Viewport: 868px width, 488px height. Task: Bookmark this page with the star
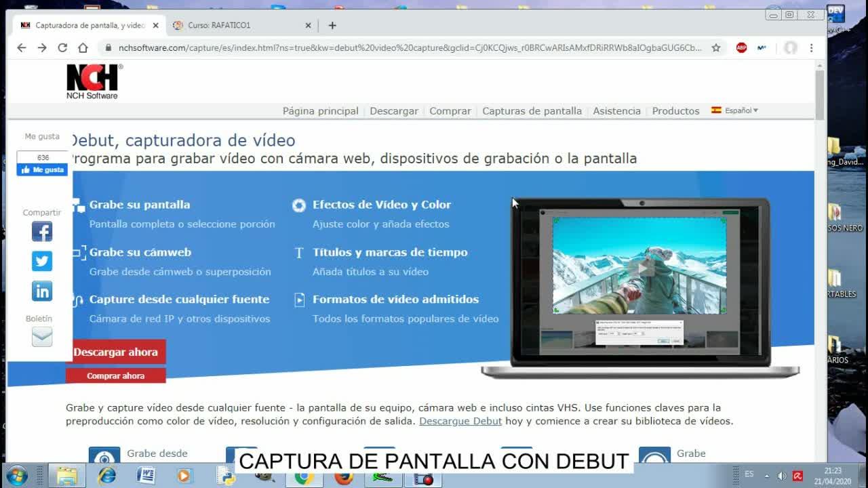[716, 47]
